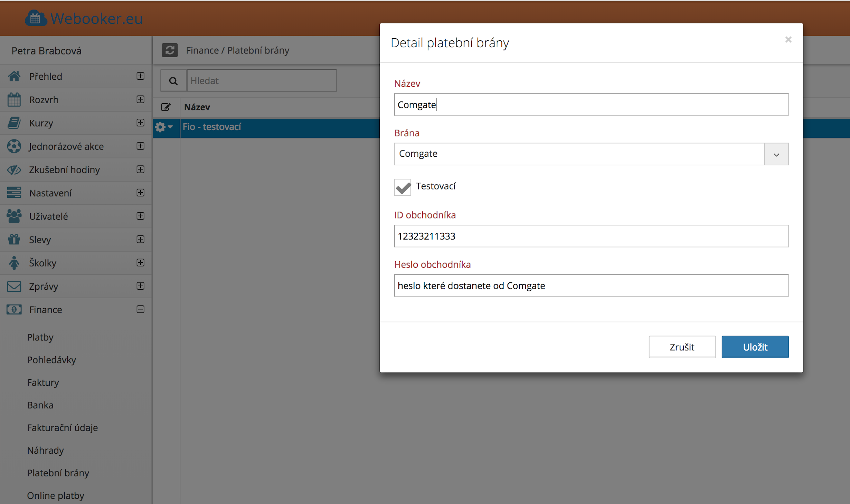This screenshot has width=850, height=504.
Task: Collapse the Finance menu section
Action: [140, 309]
